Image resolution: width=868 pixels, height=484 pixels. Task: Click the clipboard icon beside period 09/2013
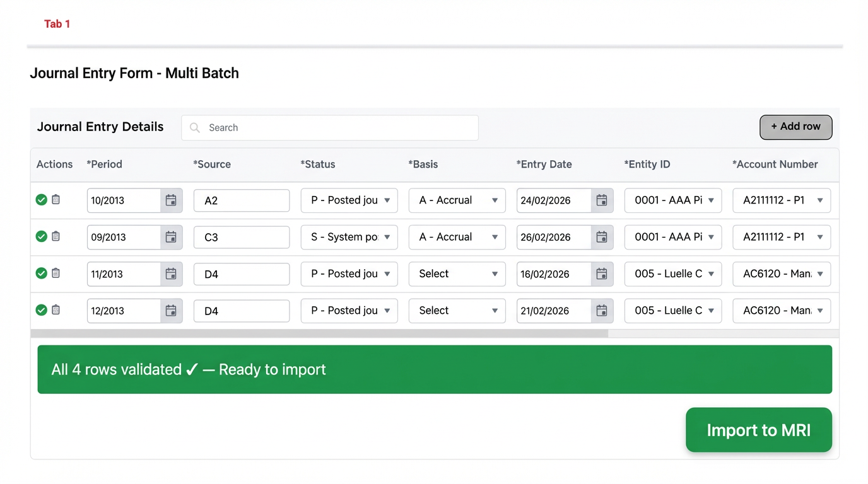coord(56,237)
